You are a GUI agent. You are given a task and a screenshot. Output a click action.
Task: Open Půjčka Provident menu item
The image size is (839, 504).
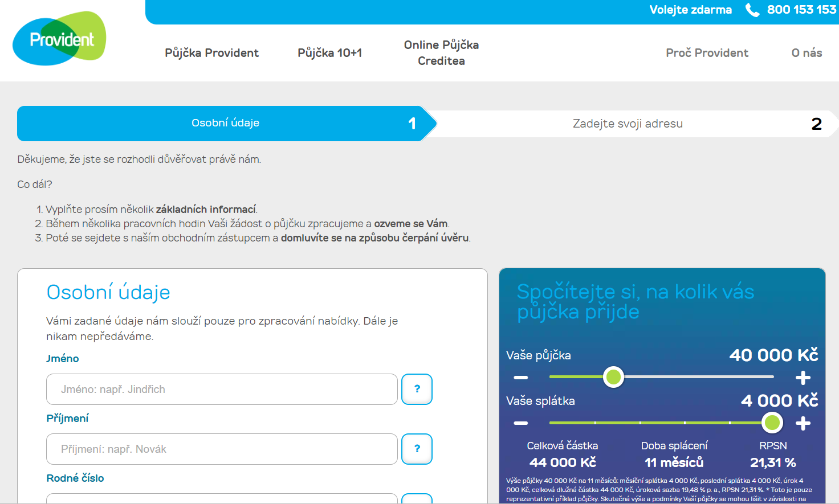(x=212, y=53)
